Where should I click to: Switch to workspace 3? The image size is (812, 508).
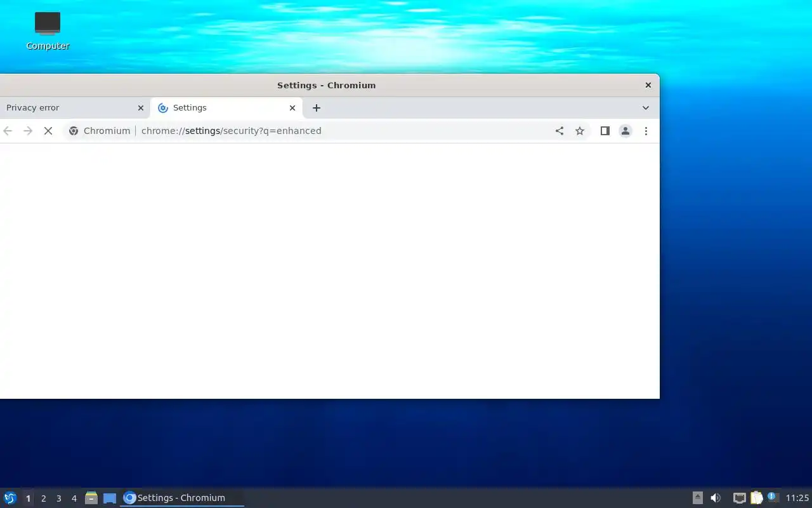click(x=58, y=498)
